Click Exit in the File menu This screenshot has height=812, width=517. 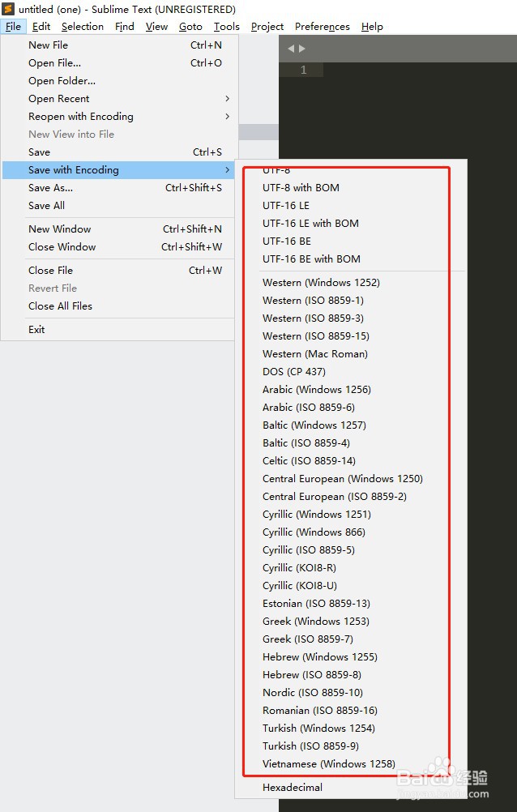118,329
